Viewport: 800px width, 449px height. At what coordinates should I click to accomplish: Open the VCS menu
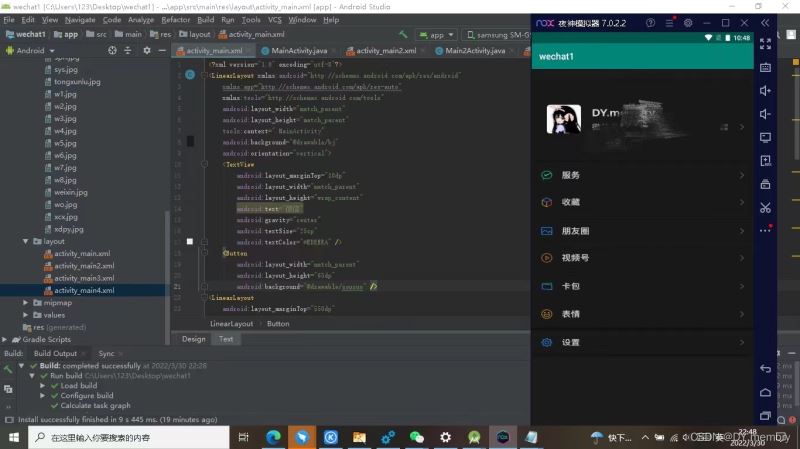point(274,20)
